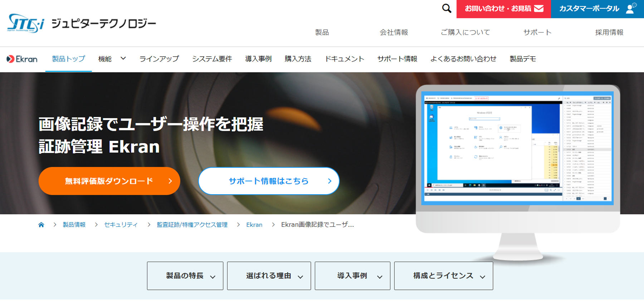Screen dimensions: 644x301
Task: Expand the 導入事例 section button below the banner
Action: [x=352, y=276]
